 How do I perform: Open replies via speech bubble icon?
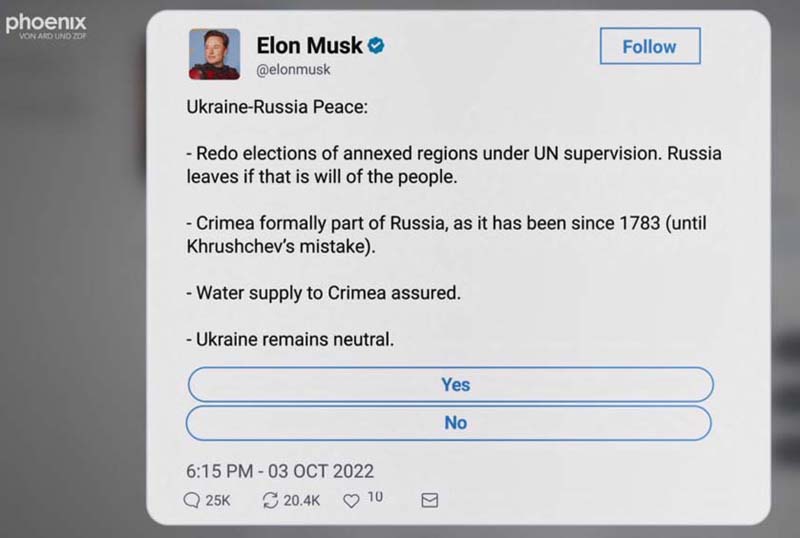[x=191, y=500]
